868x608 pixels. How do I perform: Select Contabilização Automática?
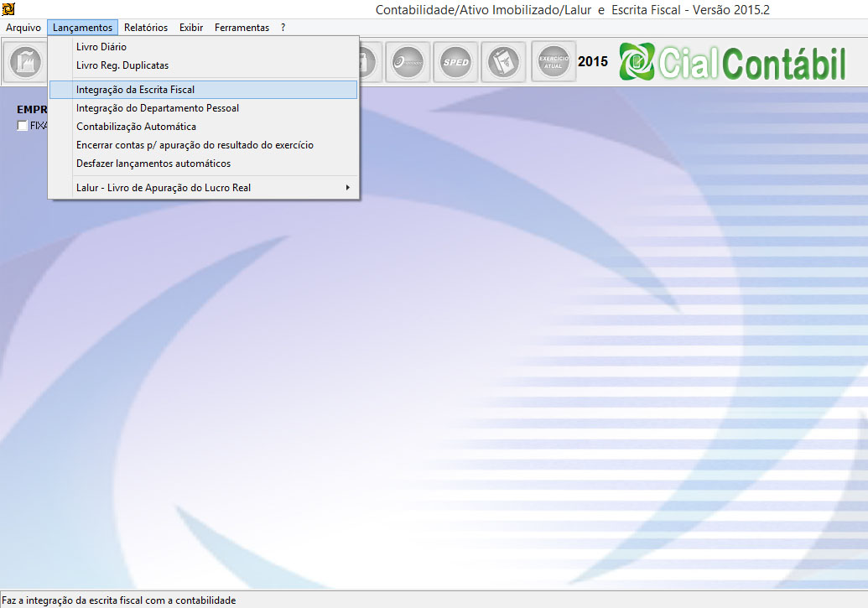coord(136,127)
